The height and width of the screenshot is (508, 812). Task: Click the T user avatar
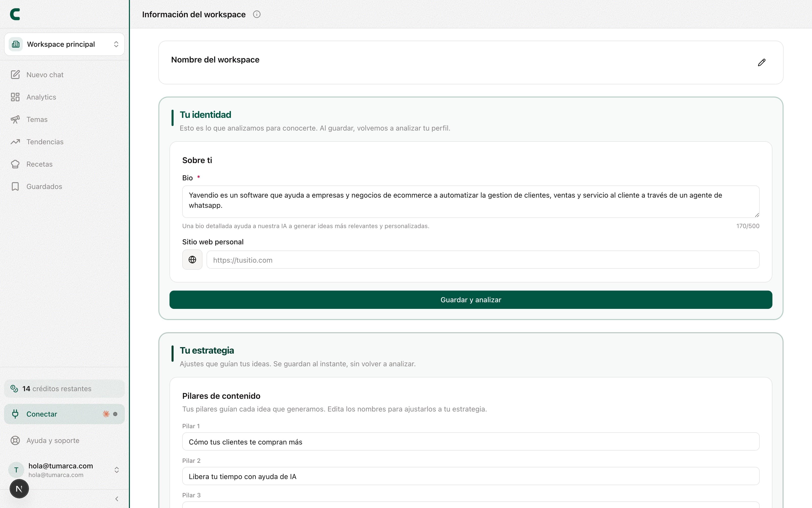click(x=16, y=470)
